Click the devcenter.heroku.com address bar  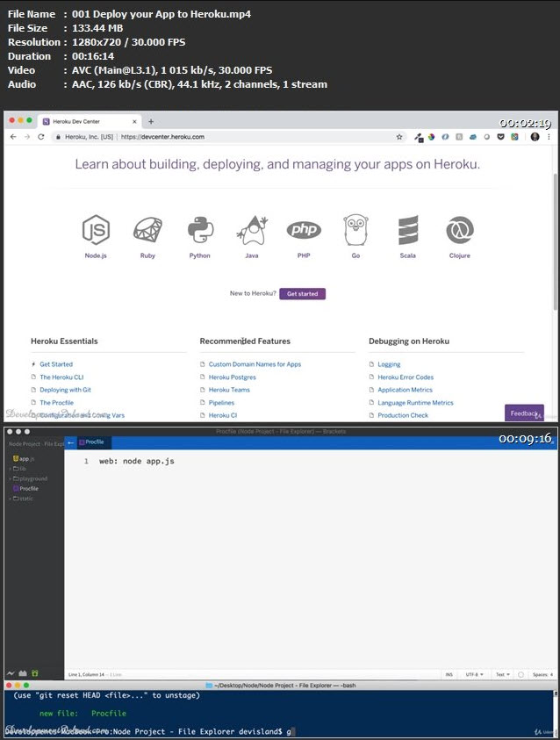(229, 137)
